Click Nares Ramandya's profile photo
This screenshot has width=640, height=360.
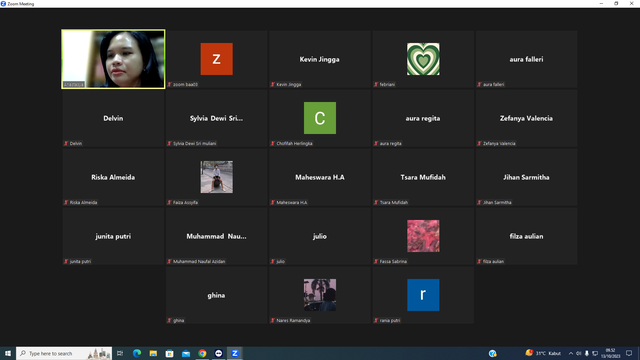(x=320, y=295)
